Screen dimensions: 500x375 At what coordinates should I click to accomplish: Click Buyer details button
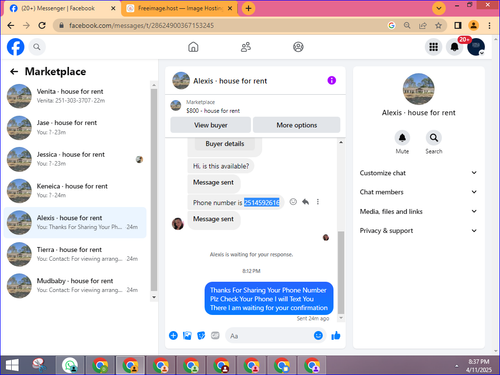pyautogui.click(x=225, y=144)
